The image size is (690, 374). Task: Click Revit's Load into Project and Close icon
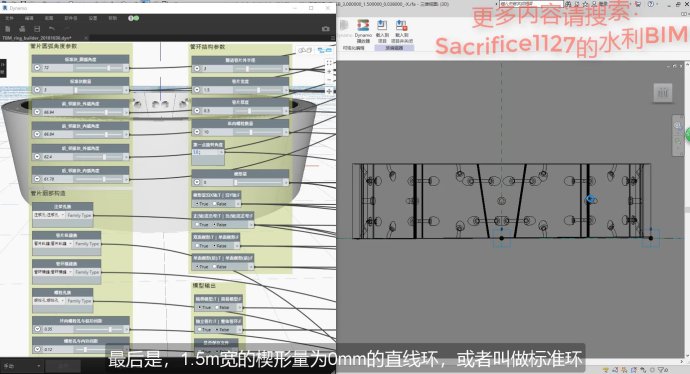(402, 31)
